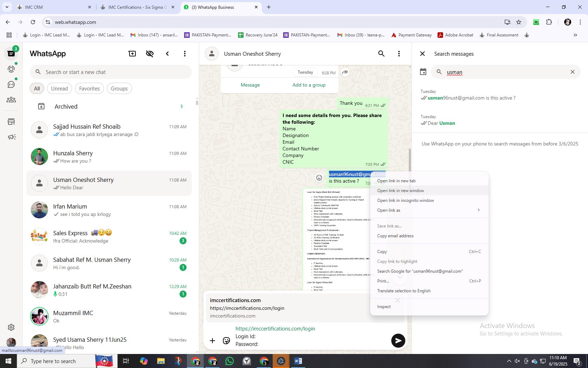This screenshot has width=588, height=368.
Task: Open the conversation three-dot menu
Action: click(399, 54)
